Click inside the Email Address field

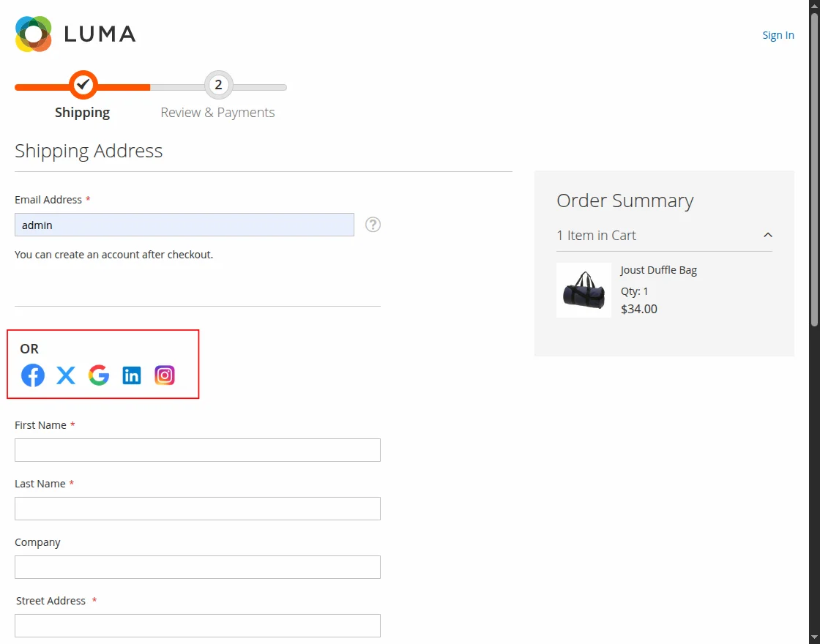pyautogui.click(x=183, y=225)
